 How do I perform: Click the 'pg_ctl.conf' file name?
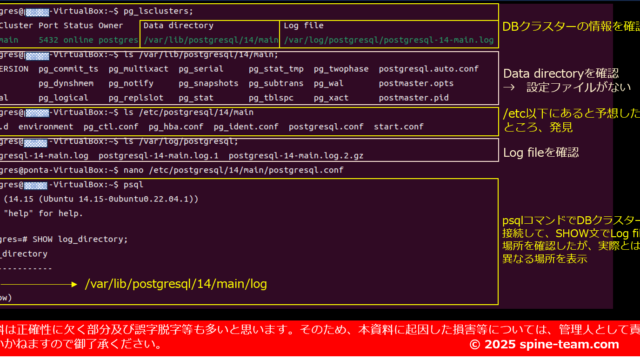pos(111,127)
